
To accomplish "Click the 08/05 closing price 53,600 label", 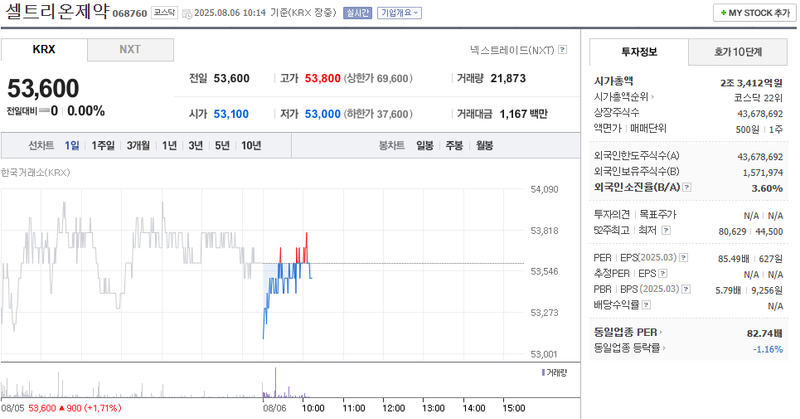I will pyautogui.click(x=42, y=408).
